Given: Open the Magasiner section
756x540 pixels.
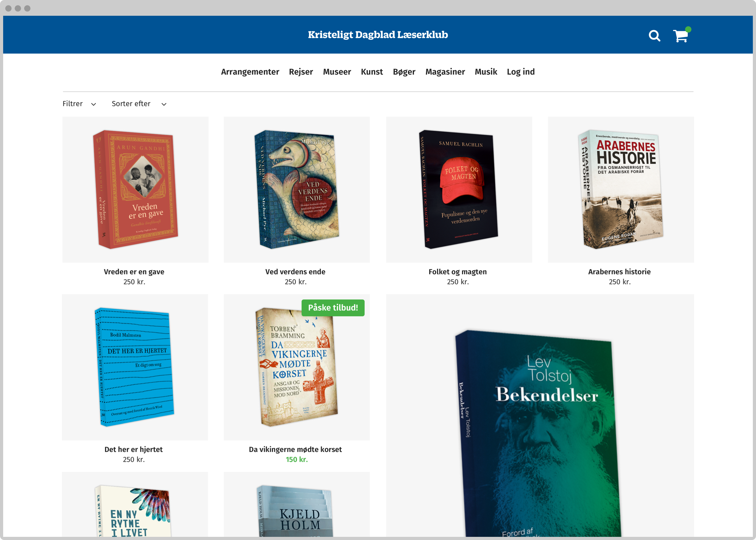Looking at the screenshot, I should (445, 72).
